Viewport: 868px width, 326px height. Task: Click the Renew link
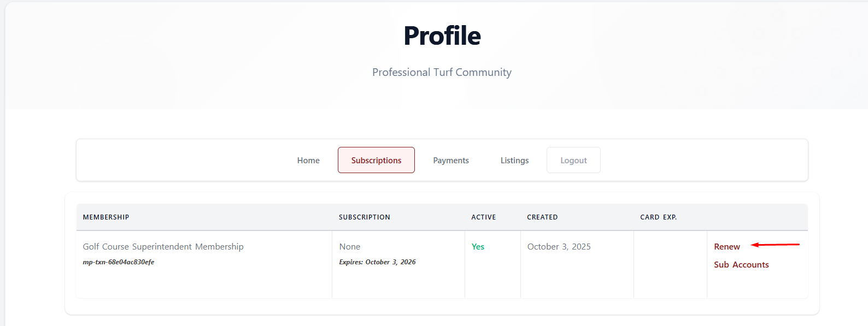726,247
